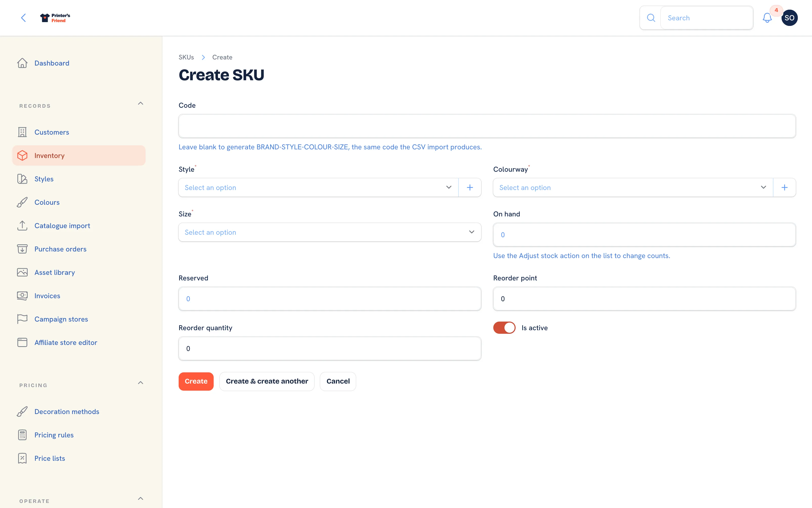The height and width of the screenshot is (508, 812).
Task: Click the Dashboard home icon
Action: 22,63
